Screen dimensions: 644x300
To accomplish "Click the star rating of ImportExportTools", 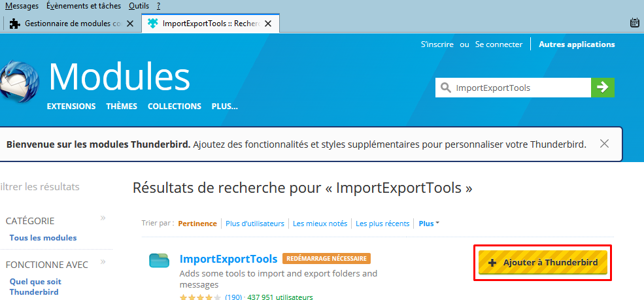I will (200, 297).
